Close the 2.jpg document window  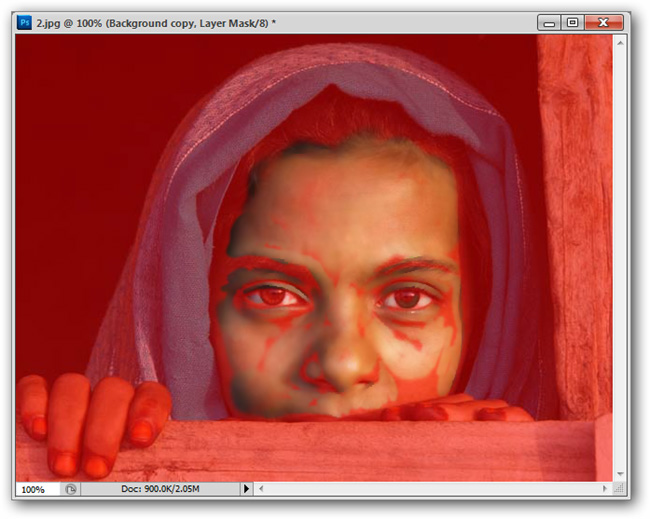[x=604, y=23]
